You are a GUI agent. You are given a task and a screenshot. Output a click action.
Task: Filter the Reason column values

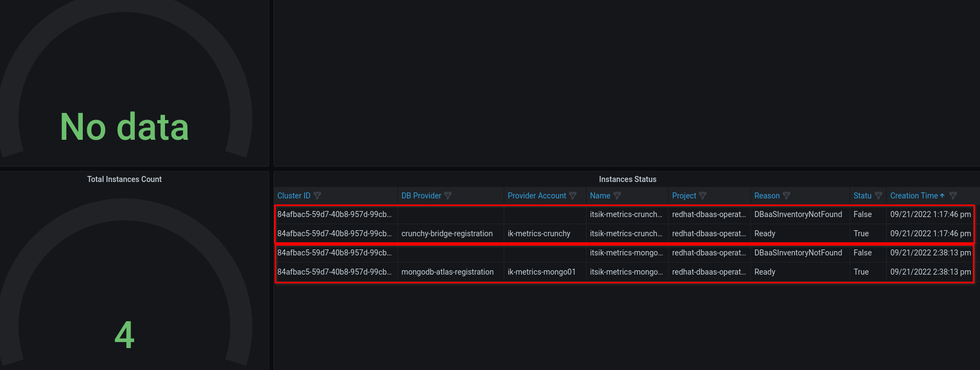[x=787, y=196]
